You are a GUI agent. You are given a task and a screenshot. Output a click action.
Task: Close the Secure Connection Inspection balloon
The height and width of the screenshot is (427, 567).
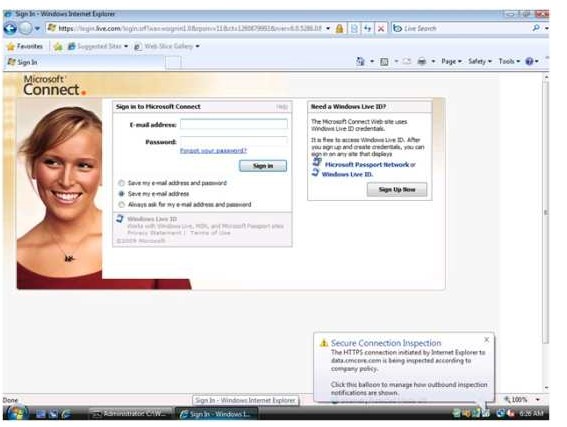486,340
